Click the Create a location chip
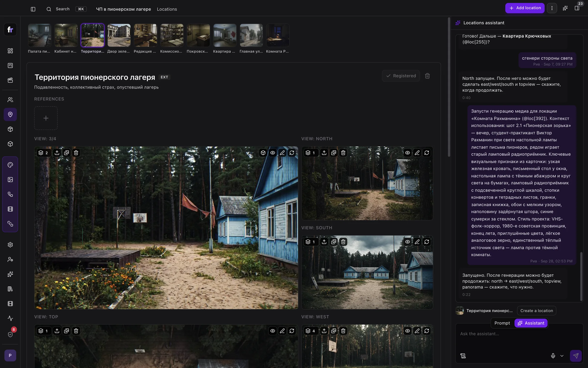 [x=537, y=311]
